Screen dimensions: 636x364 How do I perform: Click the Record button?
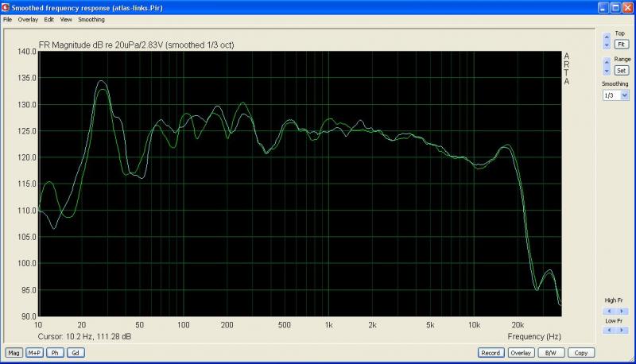(491, 353)
